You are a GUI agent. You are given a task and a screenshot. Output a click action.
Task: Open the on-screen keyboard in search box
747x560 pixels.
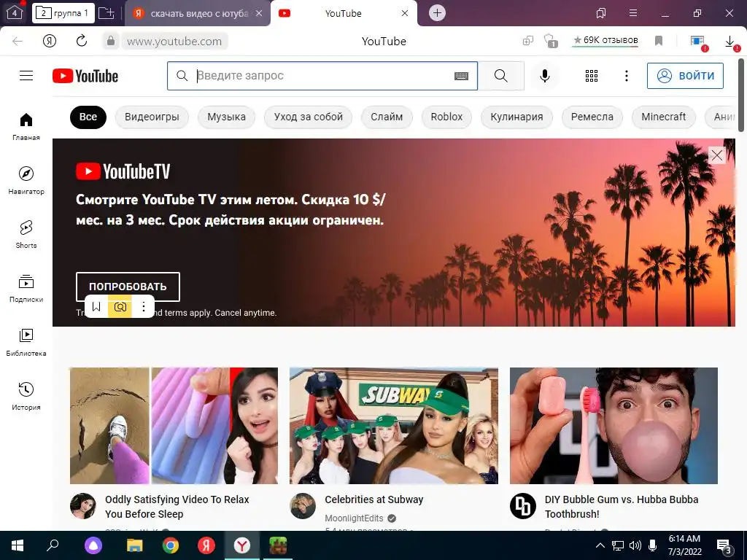pos(461,76)
